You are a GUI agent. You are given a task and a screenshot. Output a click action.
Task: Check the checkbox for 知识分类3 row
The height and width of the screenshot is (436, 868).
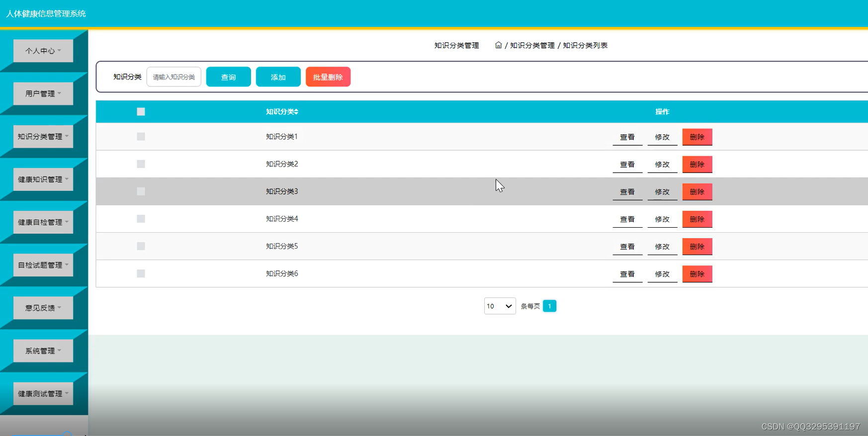[x=141, y=191]
